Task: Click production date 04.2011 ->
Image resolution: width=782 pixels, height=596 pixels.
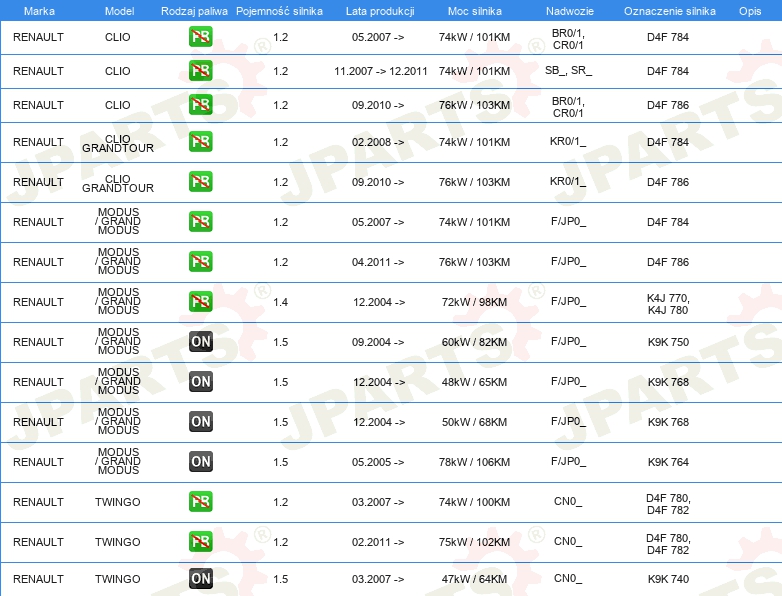Action: point(378,262)
